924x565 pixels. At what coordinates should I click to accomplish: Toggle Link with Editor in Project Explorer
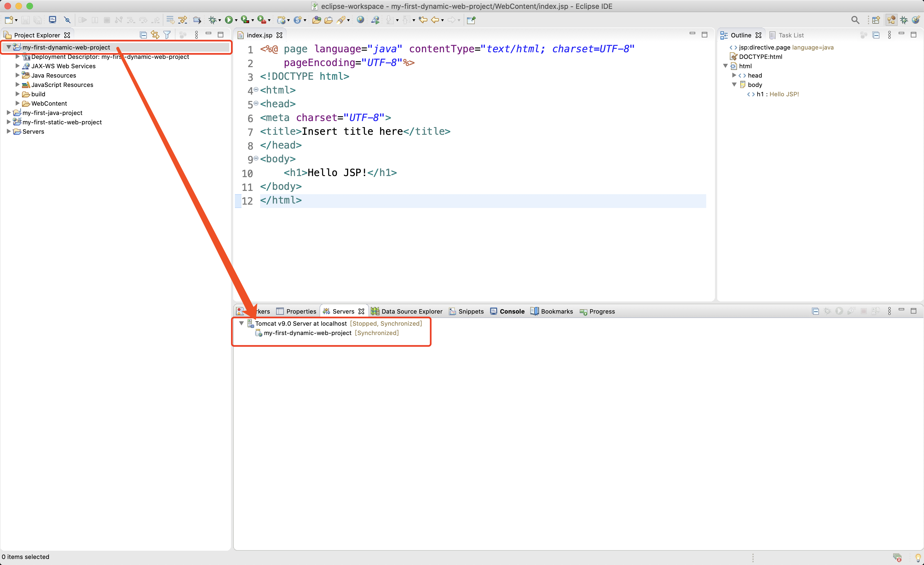[155, 35]
